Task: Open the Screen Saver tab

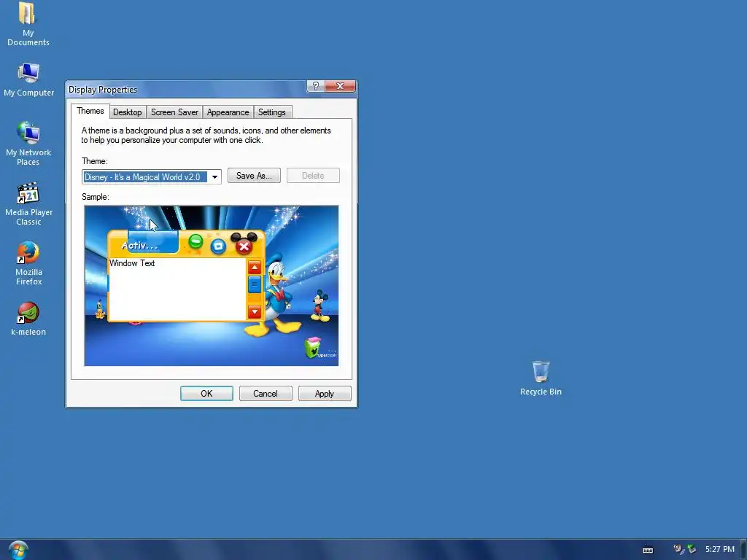Action: click(174, 112)
